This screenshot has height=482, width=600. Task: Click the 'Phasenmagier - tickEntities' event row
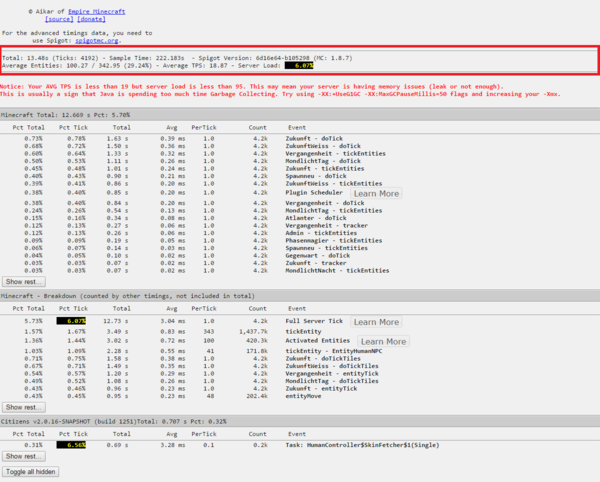300,241
